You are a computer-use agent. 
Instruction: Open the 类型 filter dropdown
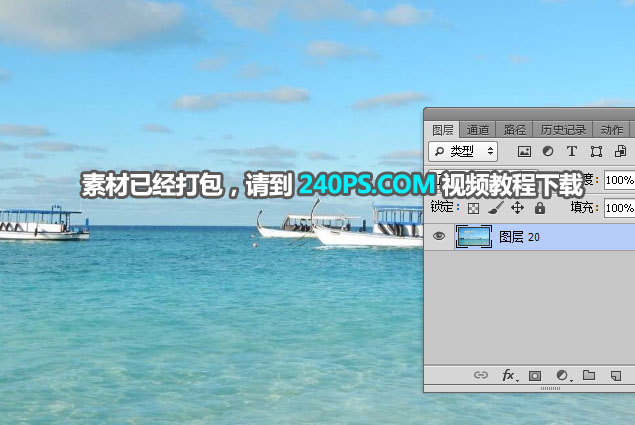point(462,151)
